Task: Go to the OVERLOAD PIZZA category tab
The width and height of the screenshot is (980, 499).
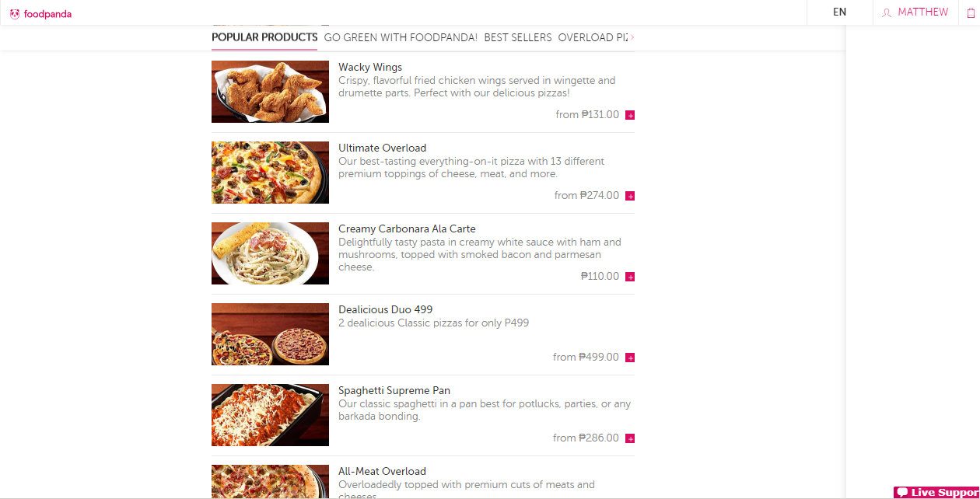Action: (593, 37)
